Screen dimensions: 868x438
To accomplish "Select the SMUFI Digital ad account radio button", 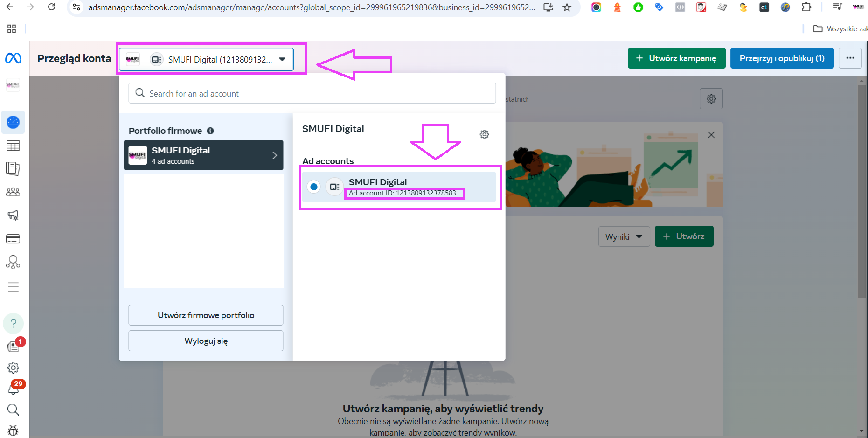I will pos(314,187).
